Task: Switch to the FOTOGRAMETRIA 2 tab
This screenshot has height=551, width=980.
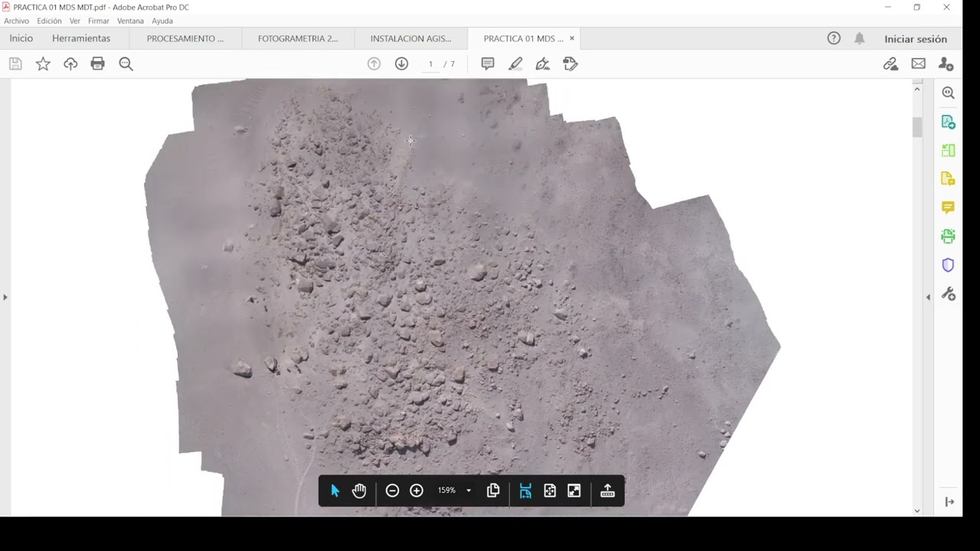Action: [x=298, y=38]
